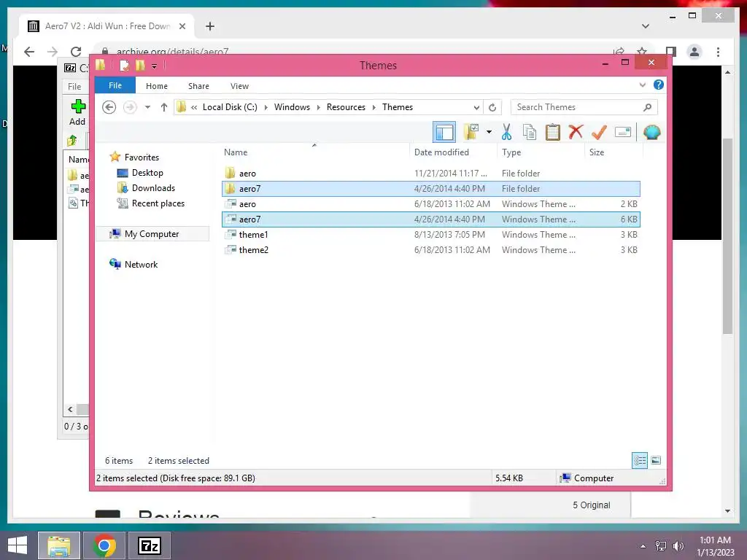Click the Copy icon in Explorer toolbar

pos(530,132)
